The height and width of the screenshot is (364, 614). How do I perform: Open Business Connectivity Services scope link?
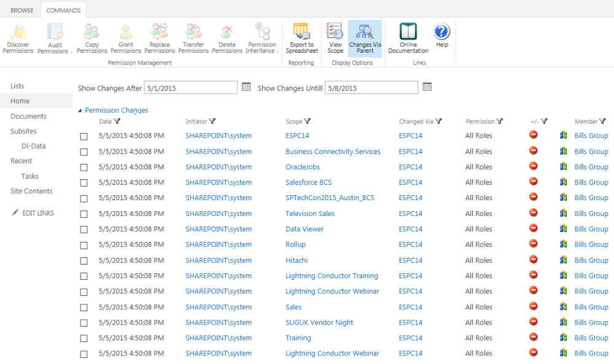[333, 152]
